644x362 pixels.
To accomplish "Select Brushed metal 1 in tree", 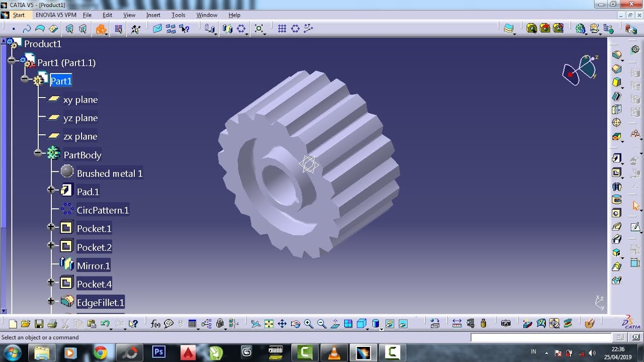I will 110,173.
